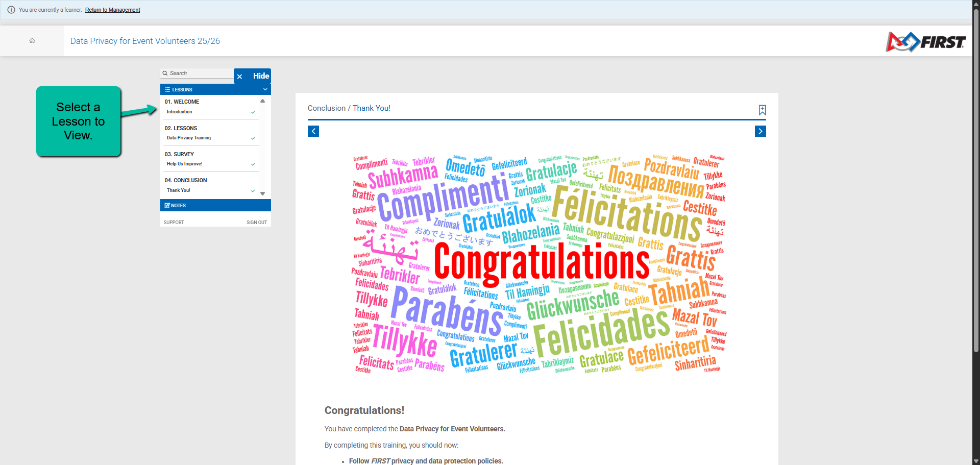Click the Data Privacy Training checkmark

253,138
